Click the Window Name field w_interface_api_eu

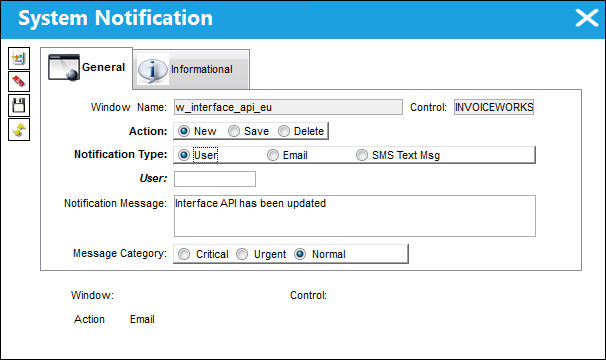pos(288,107)
